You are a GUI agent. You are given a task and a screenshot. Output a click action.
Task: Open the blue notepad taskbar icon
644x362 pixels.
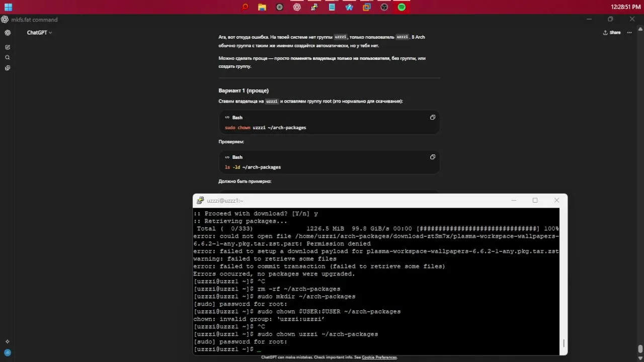[x=332, y=7]
